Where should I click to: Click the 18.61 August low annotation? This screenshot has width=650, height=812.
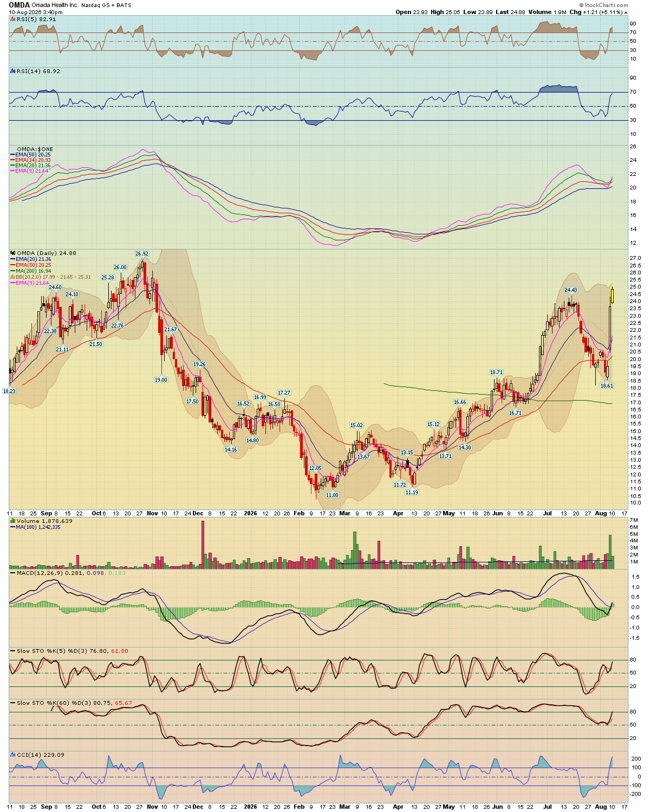pyautogui.click(x=607, y=386)
